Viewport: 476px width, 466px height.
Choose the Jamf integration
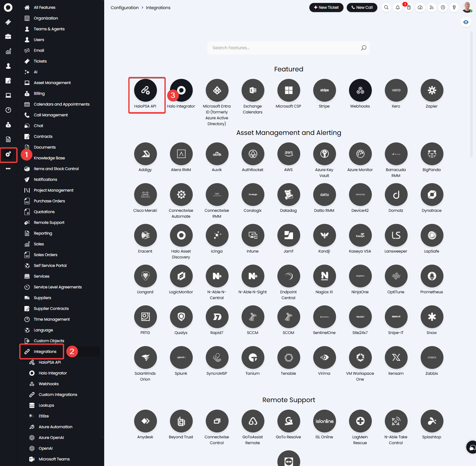[289, 235]
